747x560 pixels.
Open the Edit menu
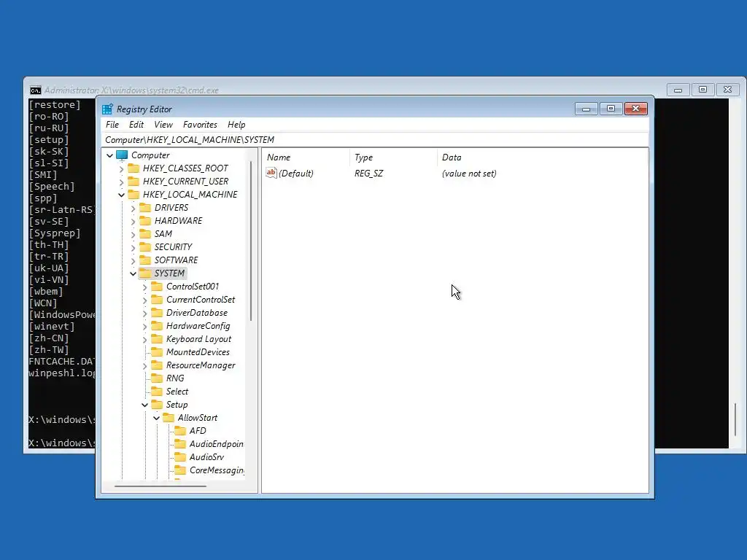tap(136, 125)
